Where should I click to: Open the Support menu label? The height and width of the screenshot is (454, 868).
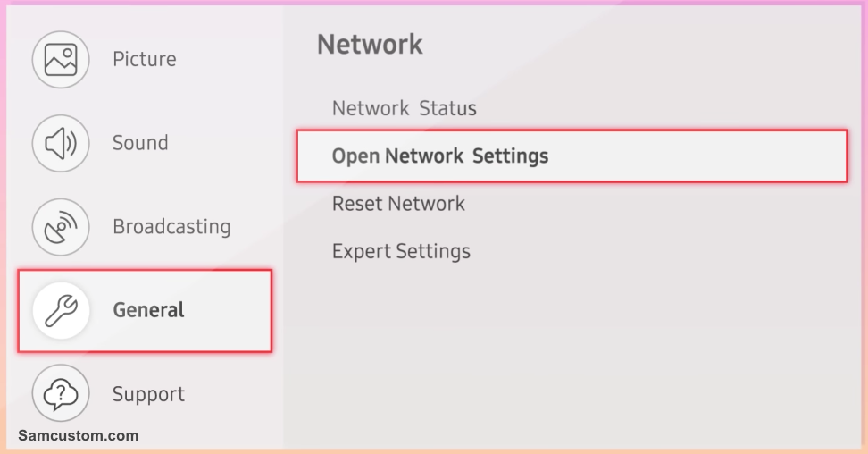[148, 394]
